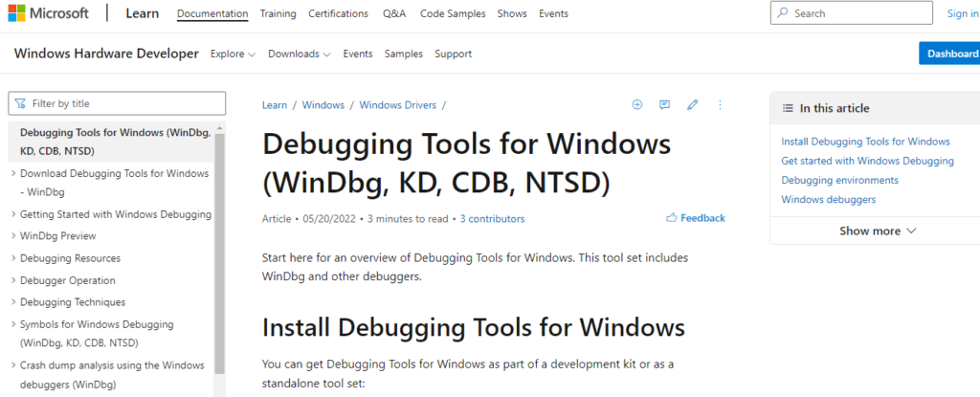Open the Code Samples tab
This screenshot has height=397, width=980.
coord(453,13)
